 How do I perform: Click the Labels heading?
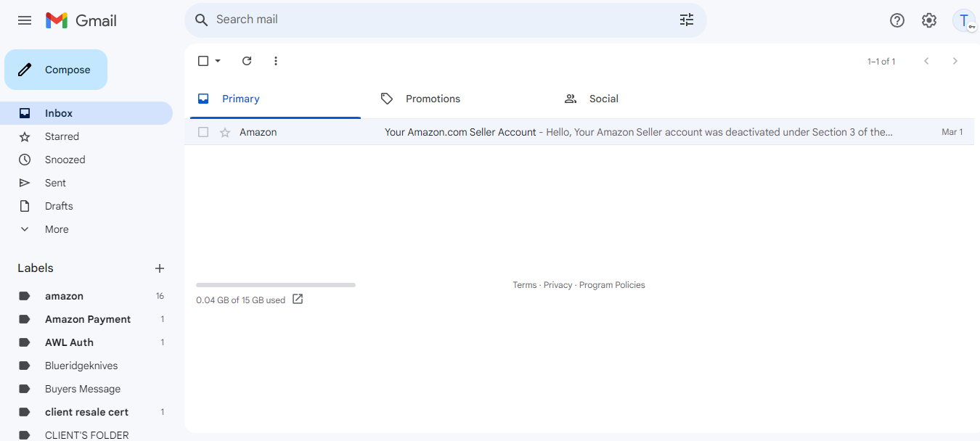[36, 268]
